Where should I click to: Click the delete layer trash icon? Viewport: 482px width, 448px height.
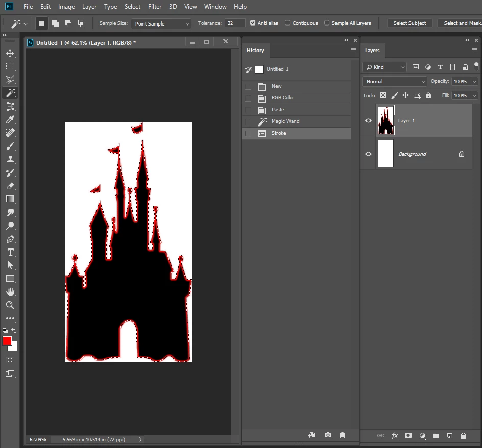pos(463,436)
